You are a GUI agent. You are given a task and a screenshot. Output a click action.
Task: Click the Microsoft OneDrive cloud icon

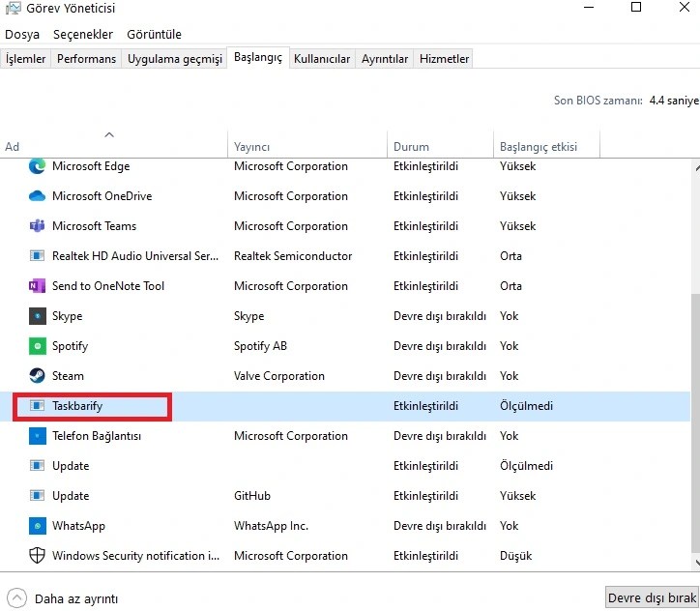pyautogui.click(x=37, y=196)
